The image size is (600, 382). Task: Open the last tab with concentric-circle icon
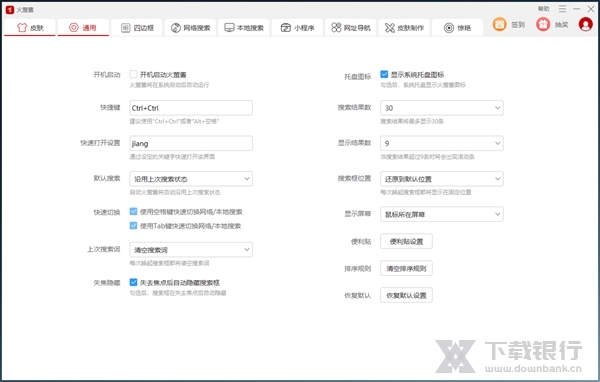pyautogui.click(x=457, y=28)
